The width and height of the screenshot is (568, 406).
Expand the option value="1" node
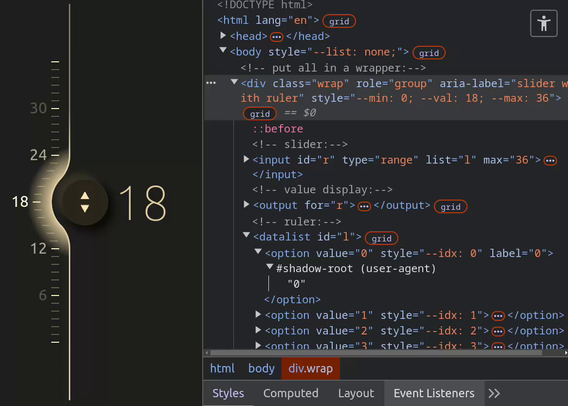click(x=258, y=314)
